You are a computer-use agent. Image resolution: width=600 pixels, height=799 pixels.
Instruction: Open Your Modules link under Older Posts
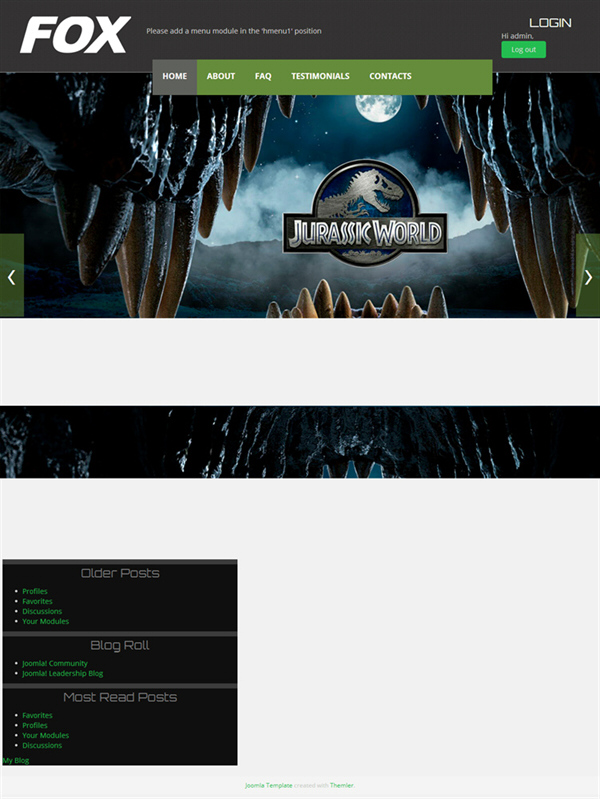(45, 621)
